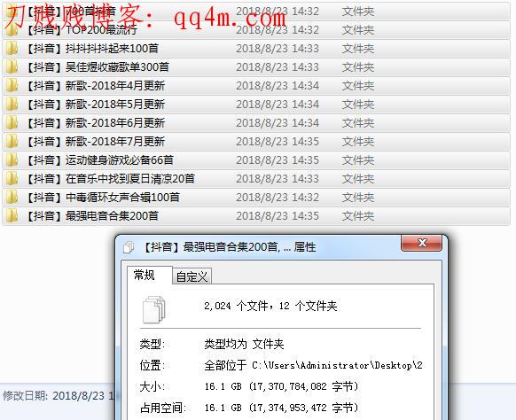
Task: Click folder icon of 新歌-2018年5月更新
Action: pos(12,105)
